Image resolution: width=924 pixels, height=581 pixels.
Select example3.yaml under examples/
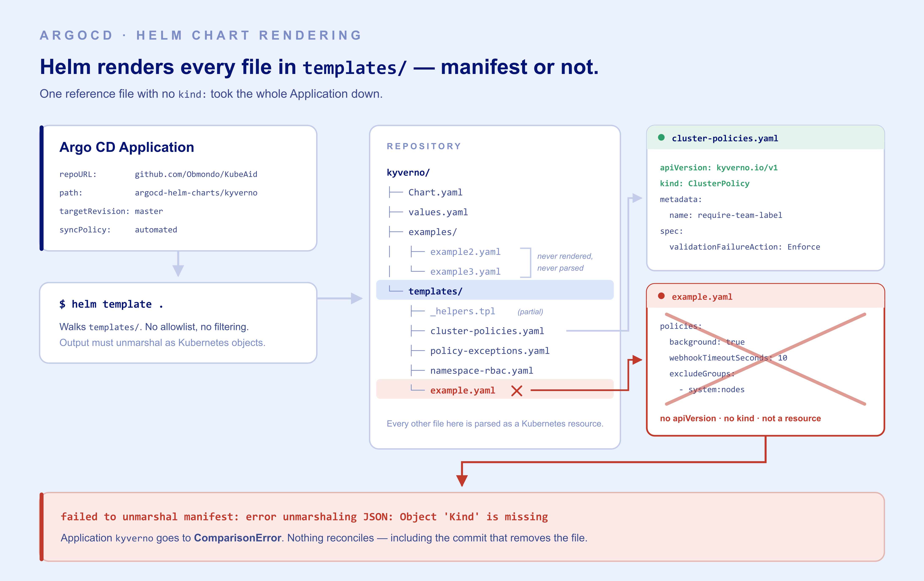point(465,272)
